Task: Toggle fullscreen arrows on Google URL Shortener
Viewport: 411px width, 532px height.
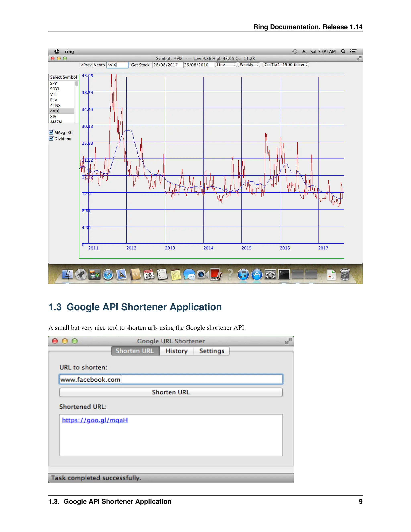Action: click(288, 341)
